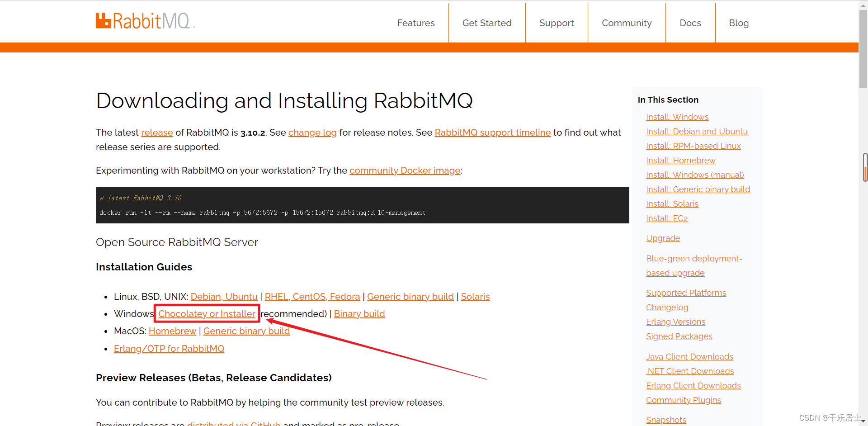
Task: Open the MacOS Homebrew link
Action: [x=172, y=331]
